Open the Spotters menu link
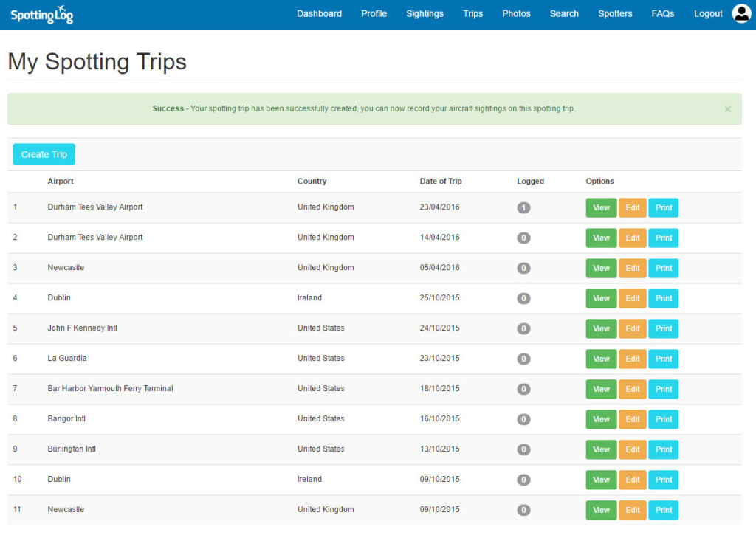The width and height of the screenshot is (756, 552). coord(615,14)
